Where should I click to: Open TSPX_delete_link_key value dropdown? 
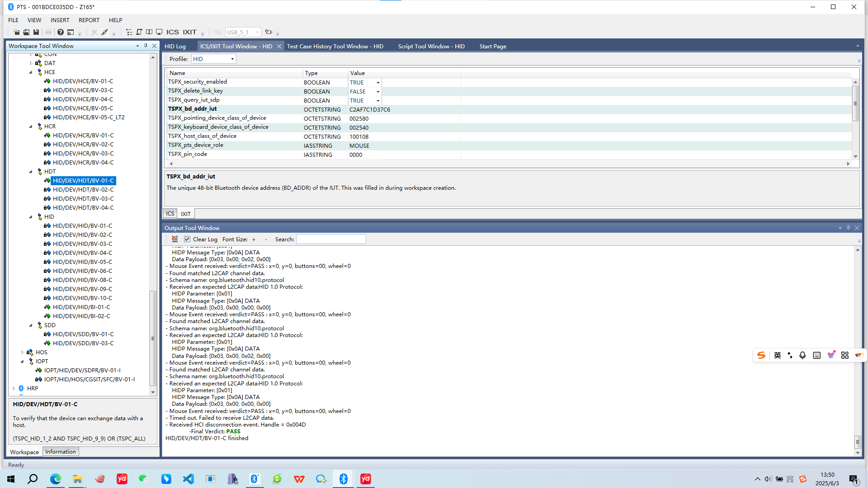tap(378, 92)
